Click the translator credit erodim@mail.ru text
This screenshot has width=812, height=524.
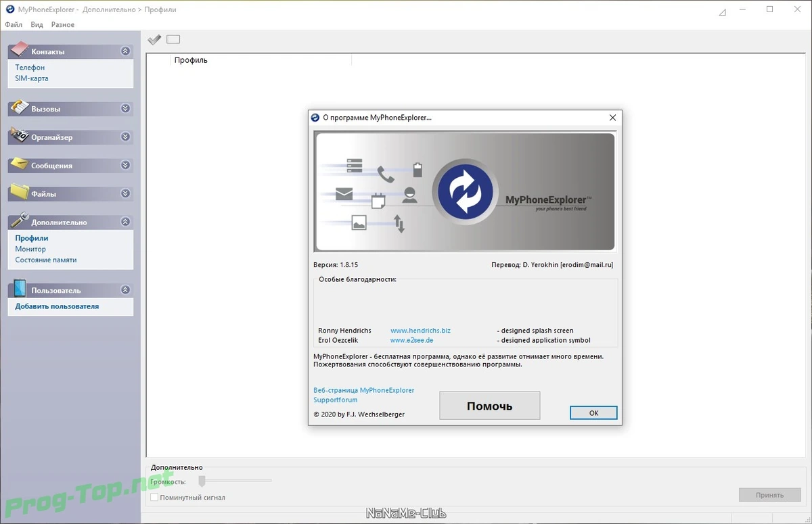coord(552,264)
